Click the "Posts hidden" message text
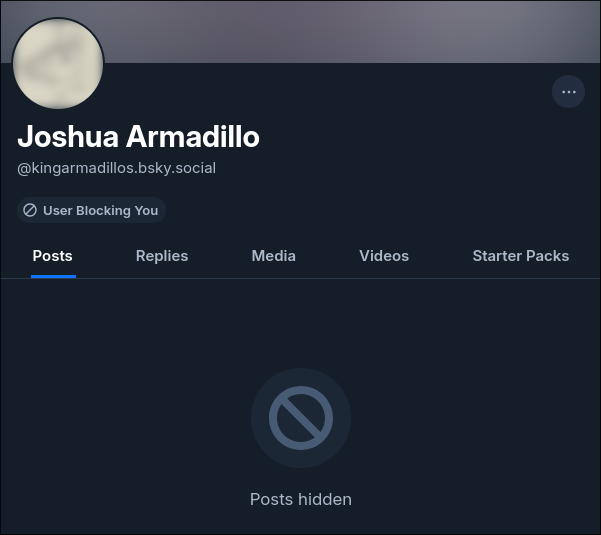This screenshot has height=535, width=601. [x=300, y=499]
